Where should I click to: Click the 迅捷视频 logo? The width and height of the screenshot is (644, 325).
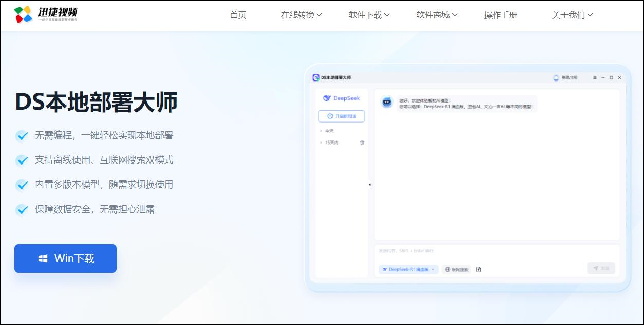[46, 15]
